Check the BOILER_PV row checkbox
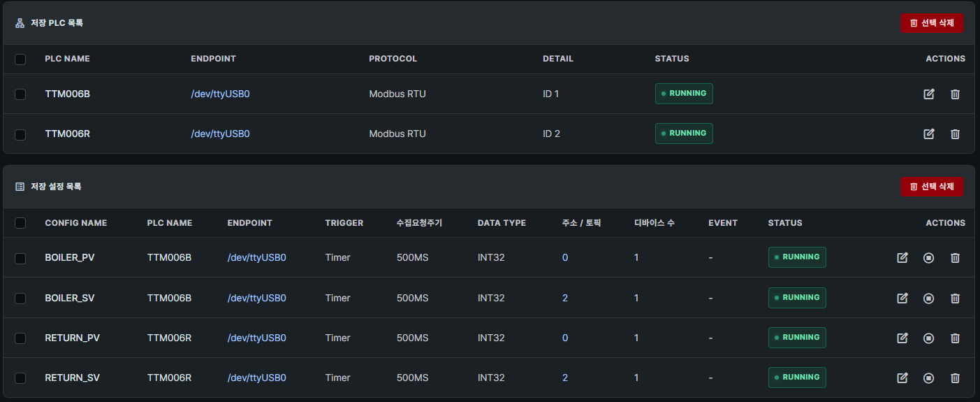This screenshot has height=402, width=980. pyautogui.click(x=20, y=257)
